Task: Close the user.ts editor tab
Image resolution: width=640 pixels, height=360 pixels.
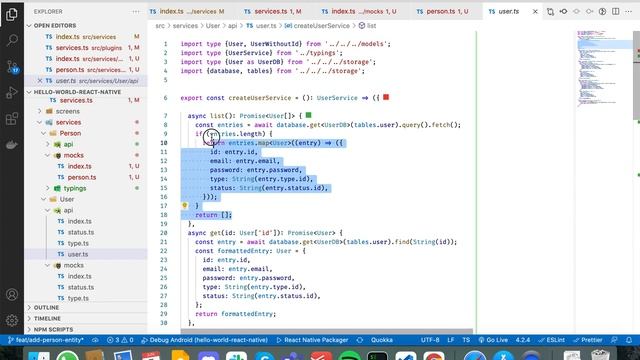Action: click(535, 11)
